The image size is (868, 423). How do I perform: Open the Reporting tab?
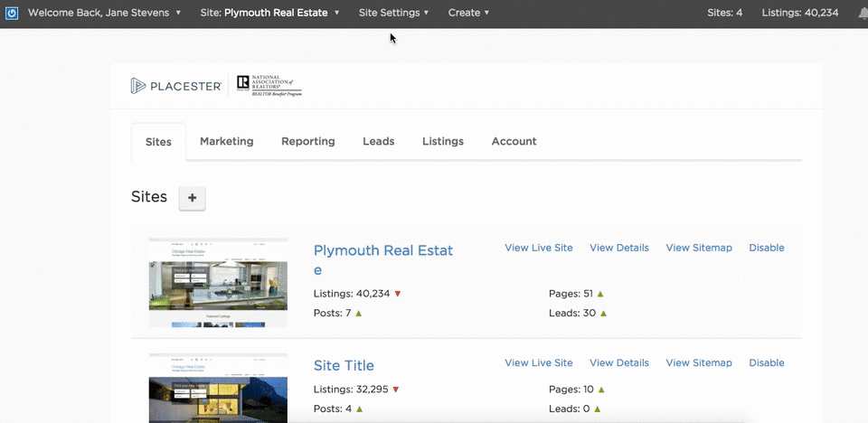click(x=307, y=141)
